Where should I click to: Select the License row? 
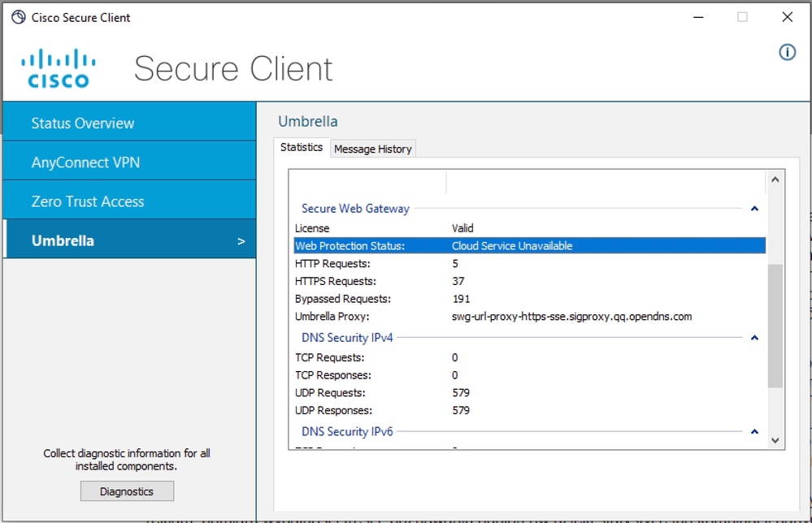click(529, 228)
